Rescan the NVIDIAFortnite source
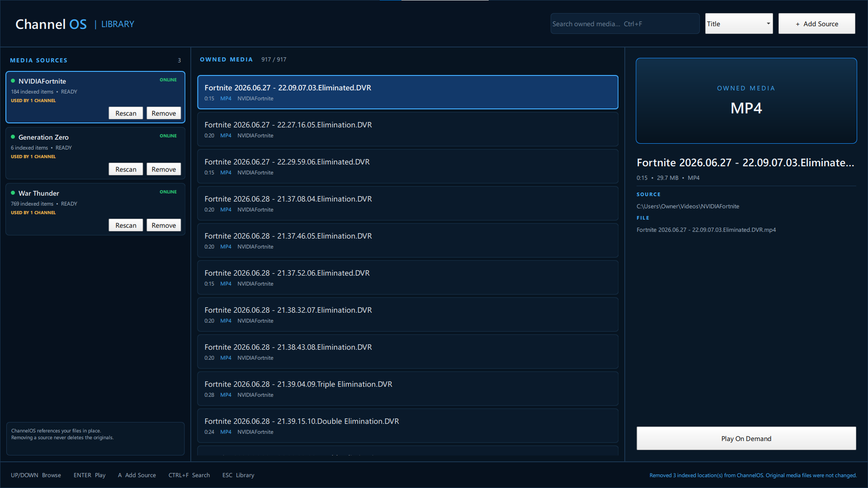 tap(126, 113)
